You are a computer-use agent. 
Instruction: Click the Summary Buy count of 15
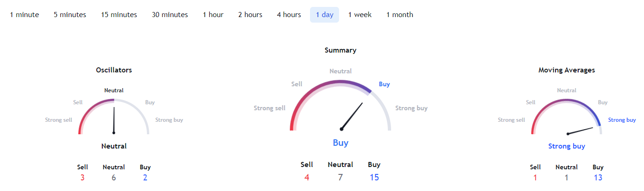coord(374,177)
